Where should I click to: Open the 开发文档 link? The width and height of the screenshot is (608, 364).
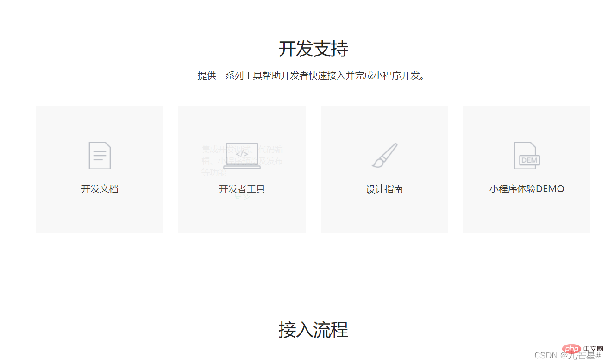pyautogui.click(x=100, y=189)
